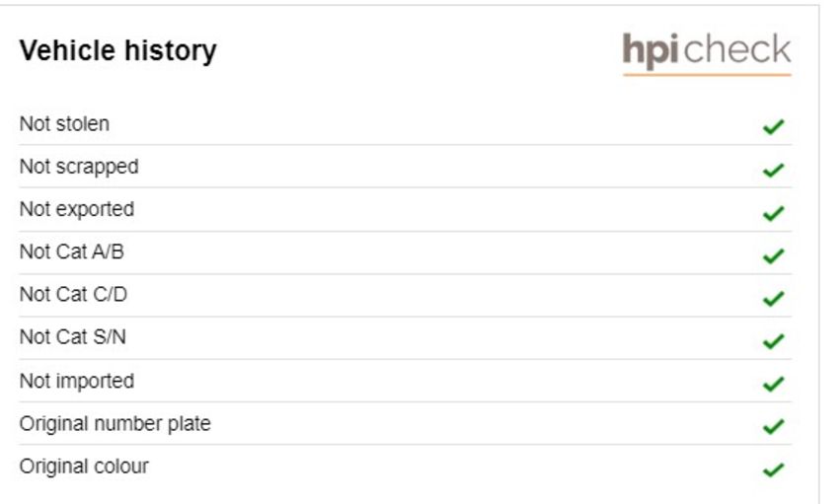The width and height of the screenshot is (839, 504).
Task: Open the hpi check logo
Action: [707, 53]
